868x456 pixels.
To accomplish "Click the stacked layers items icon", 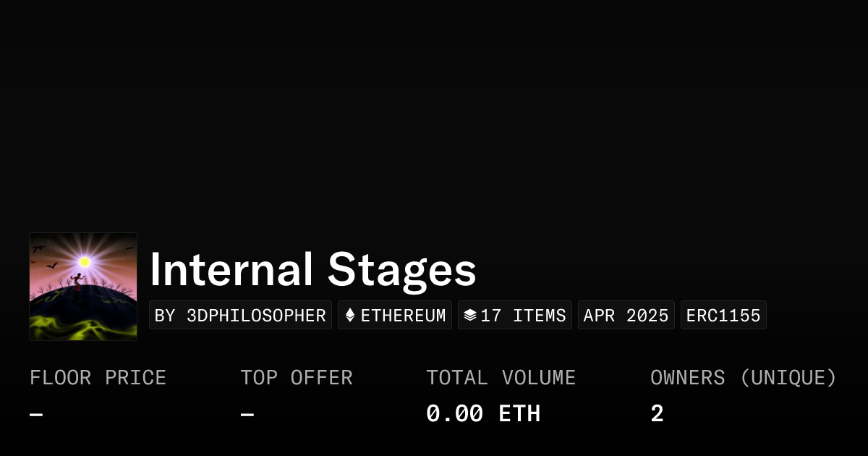I will pyautogui.click(x=470, y=316).
